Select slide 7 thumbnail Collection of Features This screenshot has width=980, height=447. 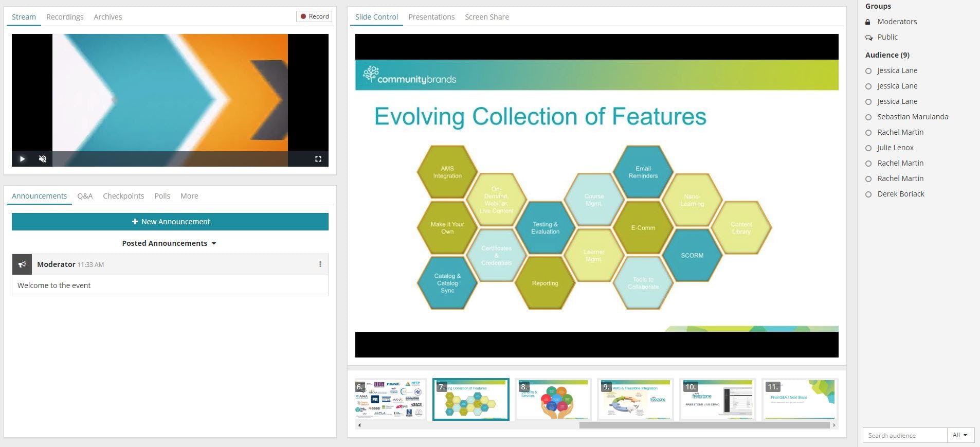pos(471,400)
